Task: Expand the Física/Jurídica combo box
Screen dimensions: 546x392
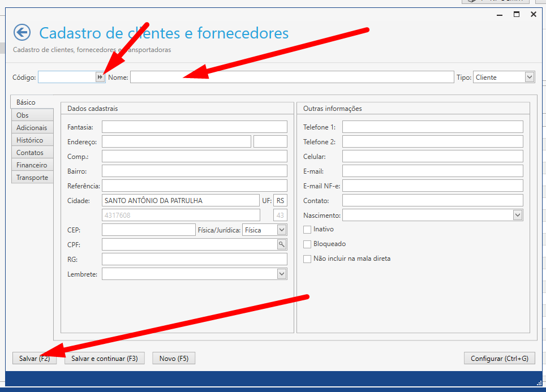Action: pyautogui.click(x=282, y=230)
